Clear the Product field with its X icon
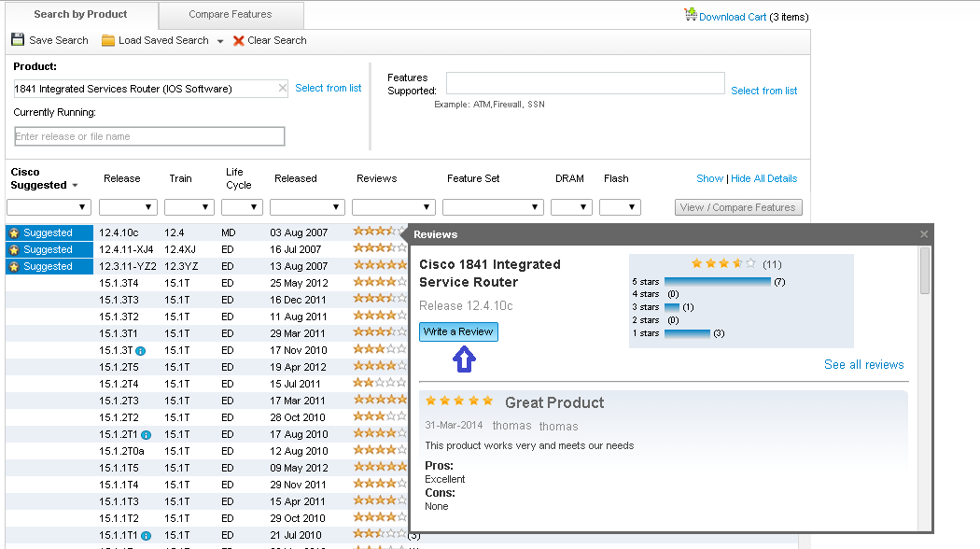Viewport: 980px width, 549px height. click(x=283, y=88)
